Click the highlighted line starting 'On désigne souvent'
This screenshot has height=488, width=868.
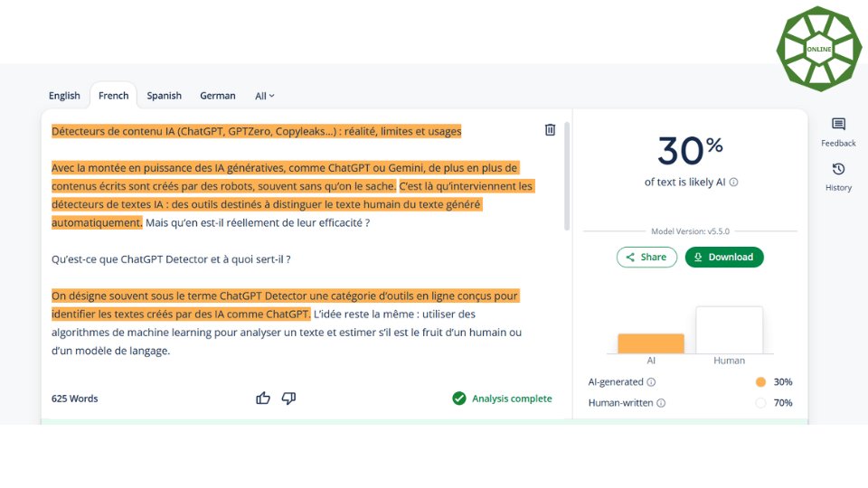pyautogui.click(x=285, y=296)
